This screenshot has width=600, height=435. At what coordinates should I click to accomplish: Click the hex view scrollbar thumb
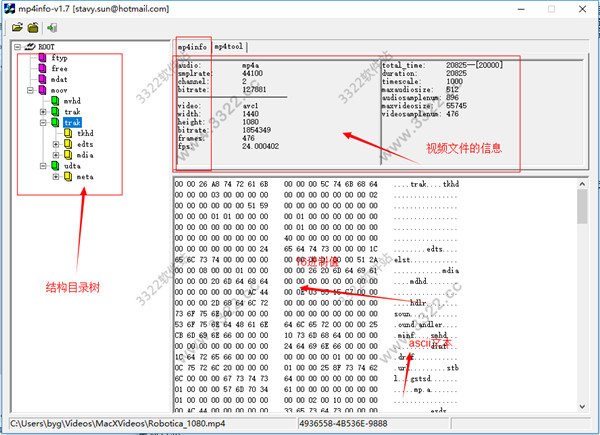coord(582,207)
